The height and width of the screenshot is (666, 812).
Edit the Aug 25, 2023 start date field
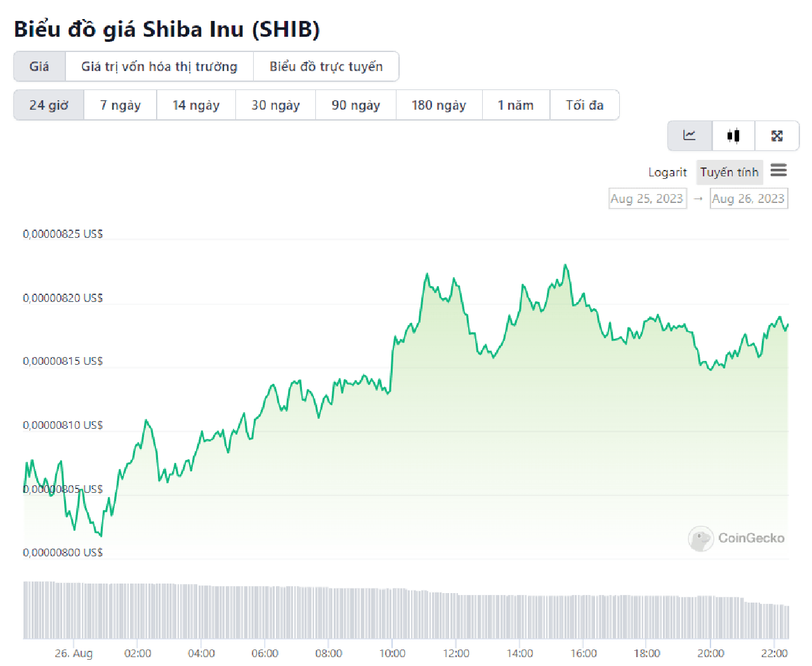coord(647,199)
